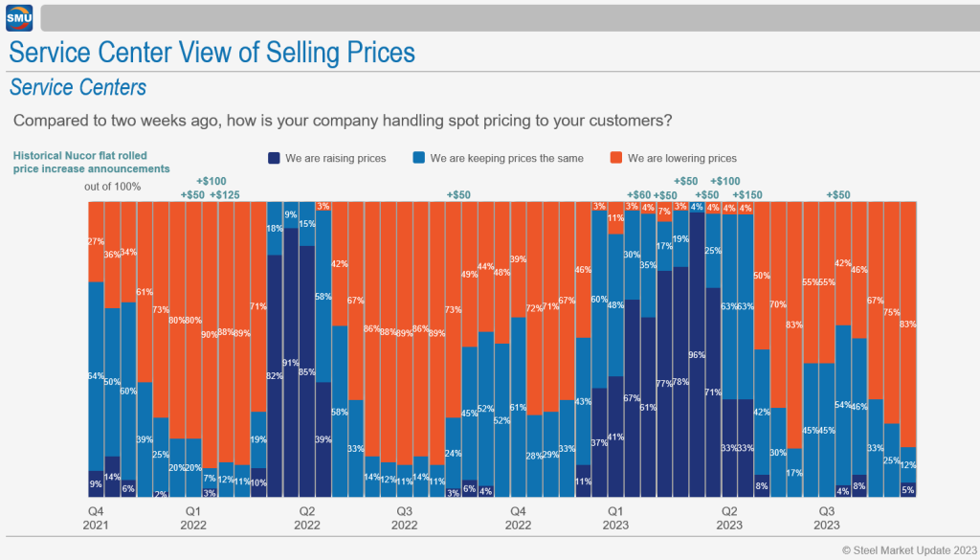Click the "Service Center View of Selling Prices" title
Image resolution: width=980 pixels, height=560 pixels.
[x=212, y=51]
